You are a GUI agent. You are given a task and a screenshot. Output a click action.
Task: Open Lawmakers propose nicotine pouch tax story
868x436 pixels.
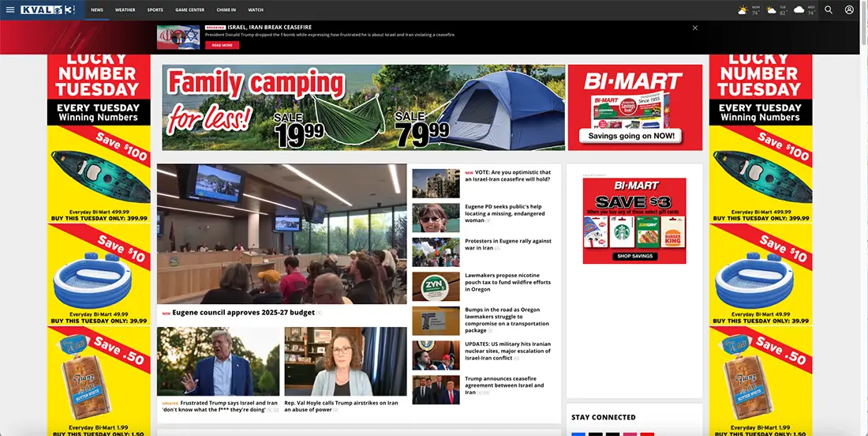(x=507, y=282)
